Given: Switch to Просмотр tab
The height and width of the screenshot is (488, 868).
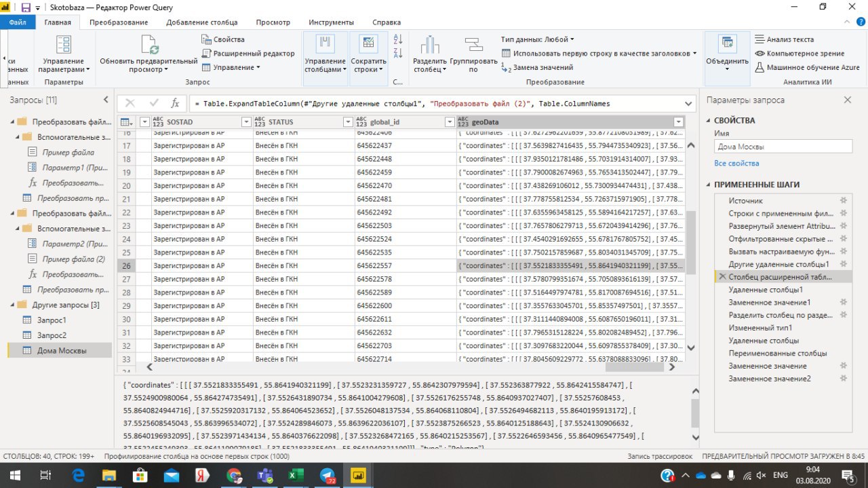Looking at the screenshot, I should (273, 22).
